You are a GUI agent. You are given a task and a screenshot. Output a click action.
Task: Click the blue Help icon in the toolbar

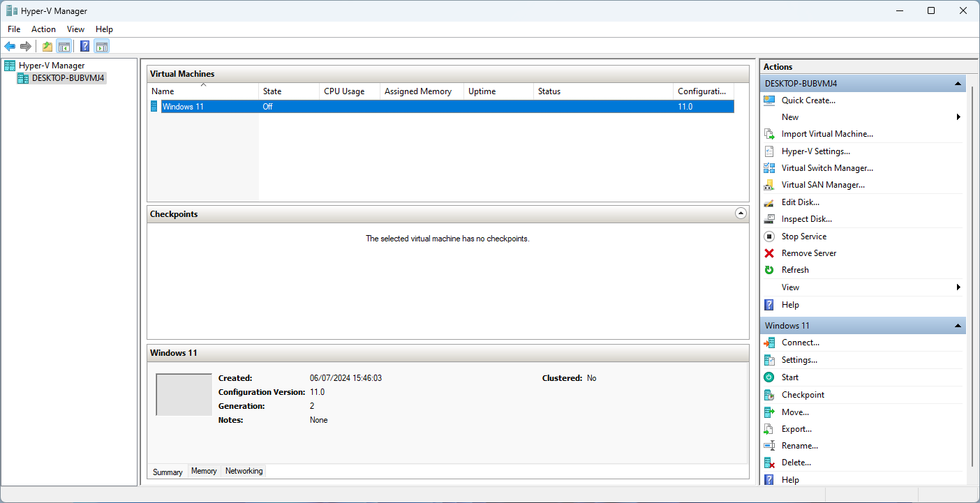pos(84,47)
